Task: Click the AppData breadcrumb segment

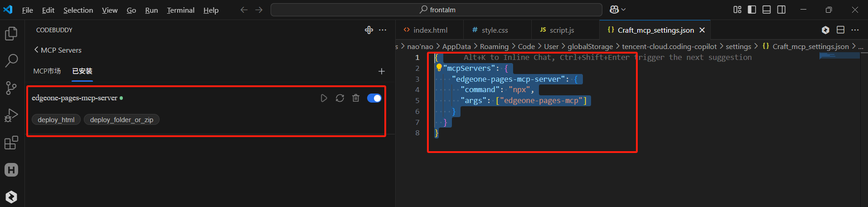Action: (456, 46)
